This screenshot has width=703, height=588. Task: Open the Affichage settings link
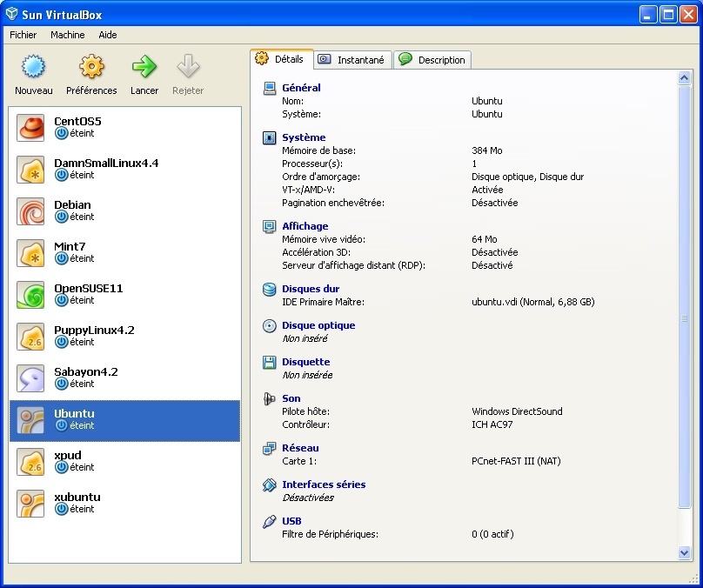[x=305, y=226]
